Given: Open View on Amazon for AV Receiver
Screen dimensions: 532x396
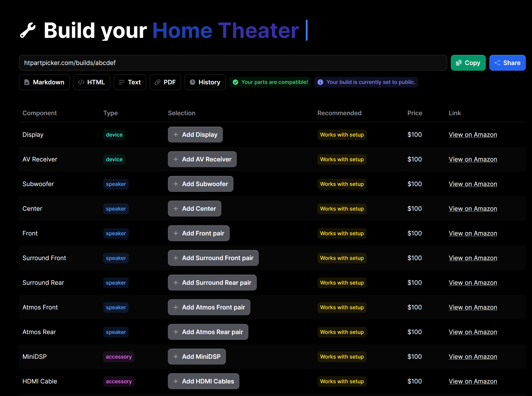Looking at the screenshot, I should (x=473, y=159).
